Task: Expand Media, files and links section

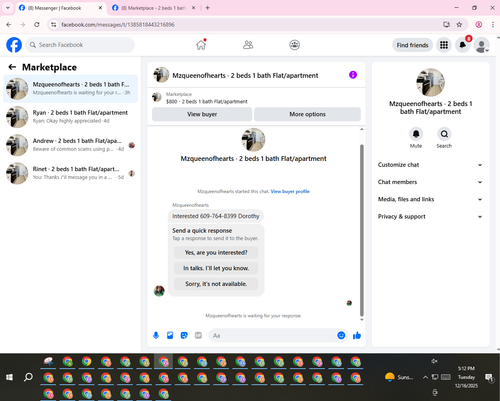Action: 430,199
